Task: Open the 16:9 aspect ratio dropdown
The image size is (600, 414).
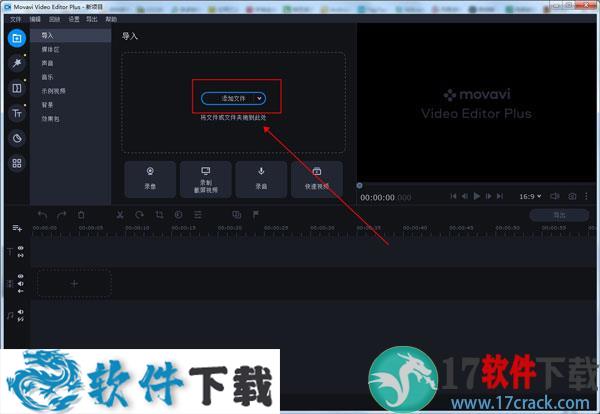Action: tap(530, 196)
